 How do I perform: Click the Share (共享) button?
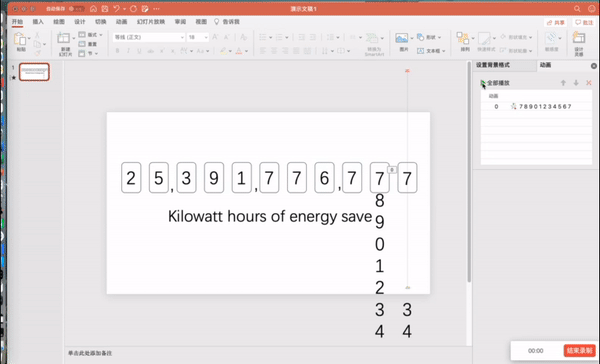tap(555, 23)
